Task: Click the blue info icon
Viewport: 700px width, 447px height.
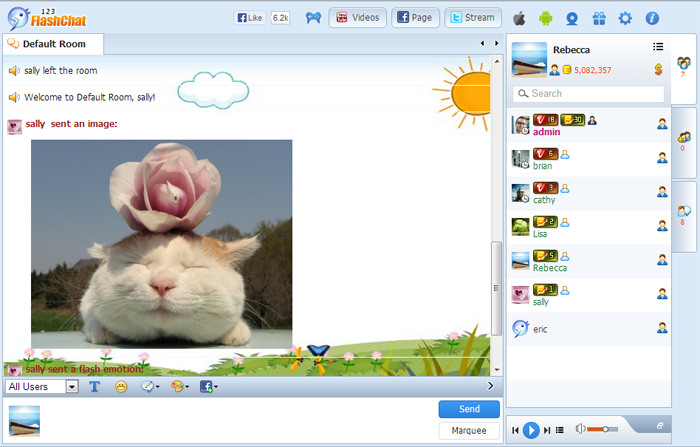Action: click(652, 18)
